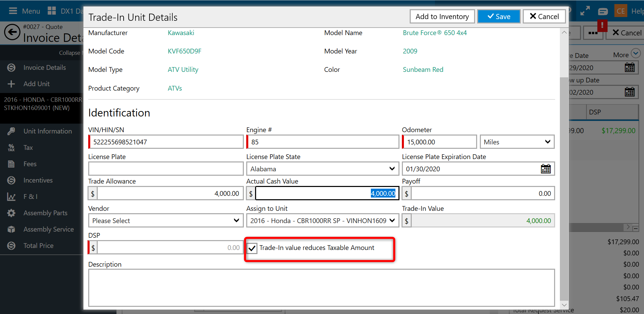
Task: Click the Sunbeam Red color value
Action: (423, 69)
